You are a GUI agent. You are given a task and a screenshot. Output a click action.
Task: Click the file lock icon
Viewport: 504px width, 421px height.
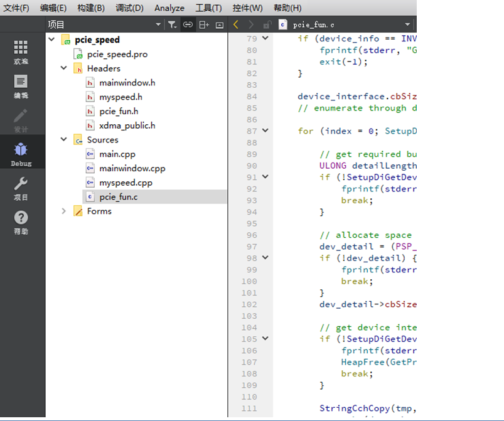(267, 24)
